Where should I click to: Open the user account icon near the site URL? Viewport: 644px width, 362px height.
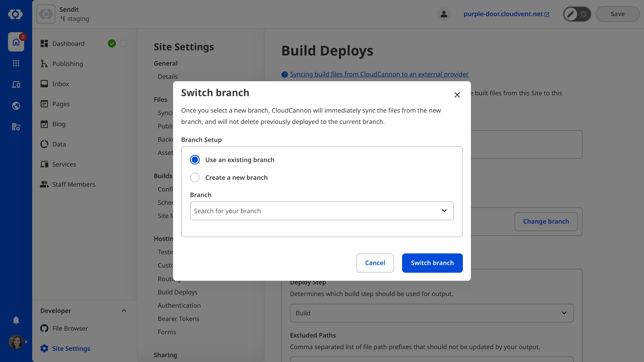444,14
